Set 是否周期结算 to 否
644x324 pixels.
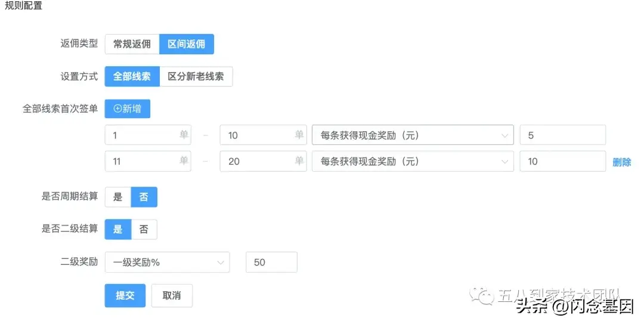coord(144,197)
